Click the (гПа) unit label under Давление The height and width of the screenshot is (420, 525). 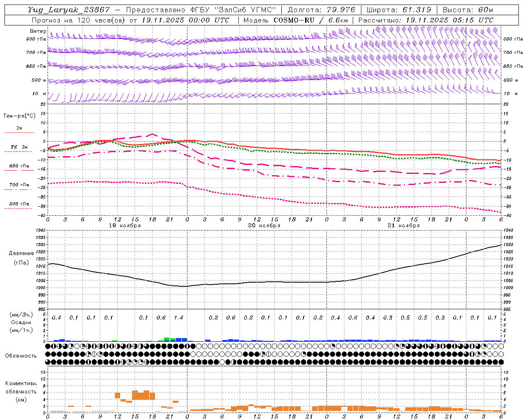[x=21, y=262]
